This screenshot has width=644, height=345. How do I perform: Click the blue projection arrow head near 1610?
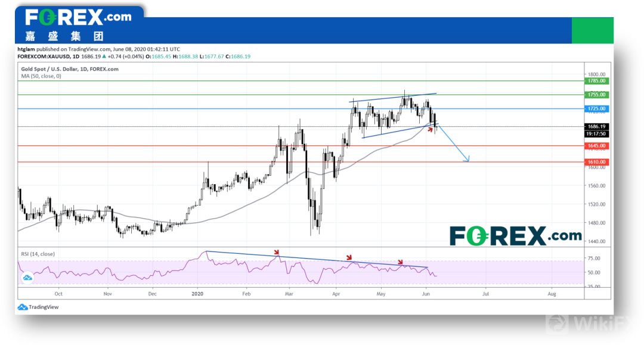468,159
